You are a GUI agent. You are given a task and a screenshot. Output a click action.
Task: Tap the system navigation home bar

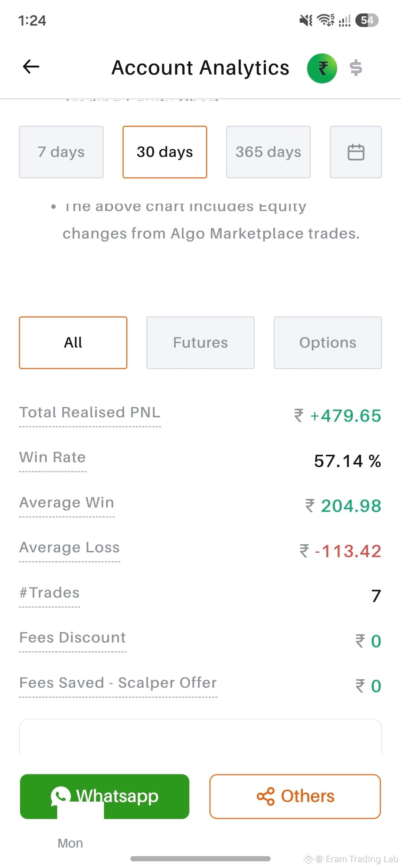pyautogui.click(x=200, y=859)
